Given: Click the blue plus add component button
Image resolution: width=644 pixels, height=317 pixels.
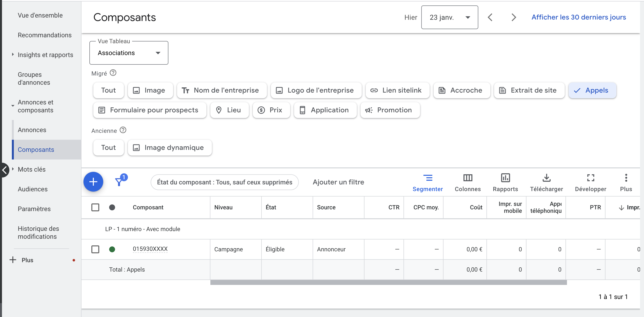Looking at the screenshot, I should 93,181.
